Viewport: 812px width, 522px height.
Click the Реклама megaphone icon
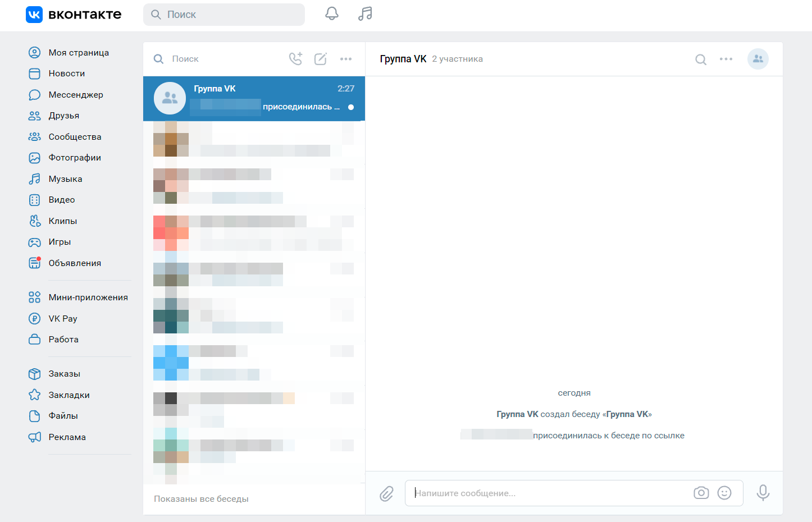[x=35, y=437]
